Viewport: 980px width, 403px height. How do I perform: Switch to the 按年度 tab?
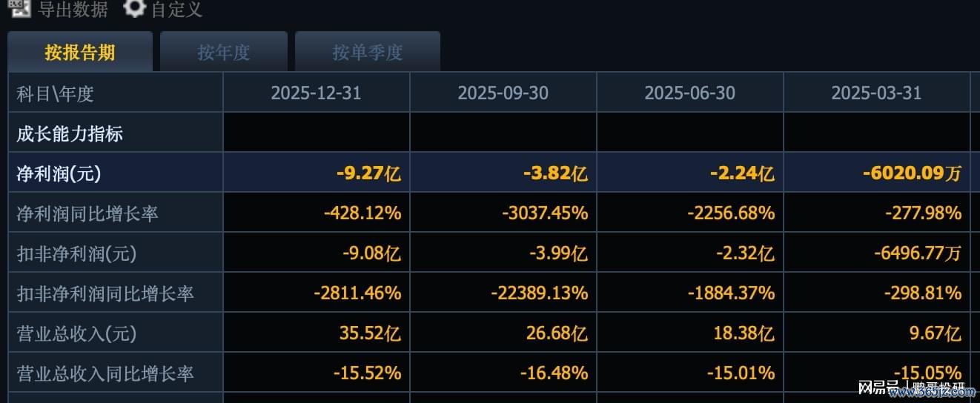click(x=224, y=52)
